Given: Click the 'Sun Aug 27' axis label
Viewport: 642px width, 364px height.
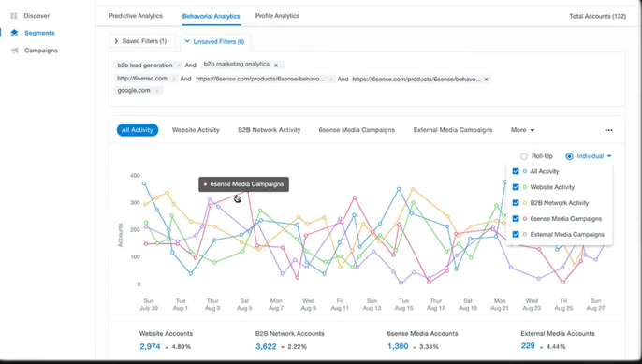Looking at the screenshot, I should tap(595, 304).
